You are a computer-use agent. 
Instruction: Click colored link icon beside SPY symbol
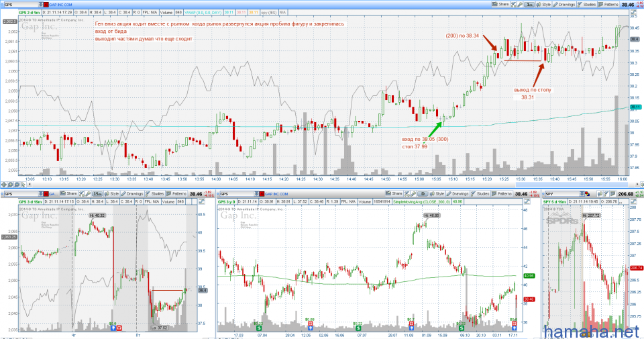(588, 194)
